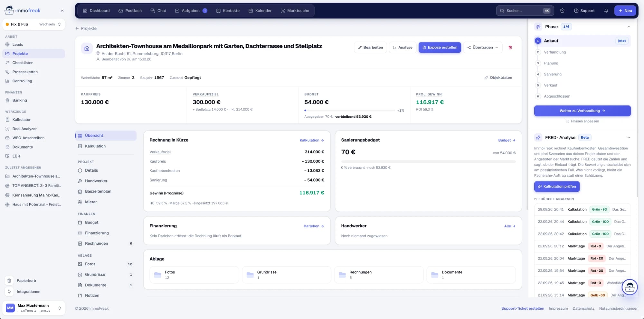644x319 pixels.
Task: Click Phasen anpassen link
Action: [x=582, y=121]
